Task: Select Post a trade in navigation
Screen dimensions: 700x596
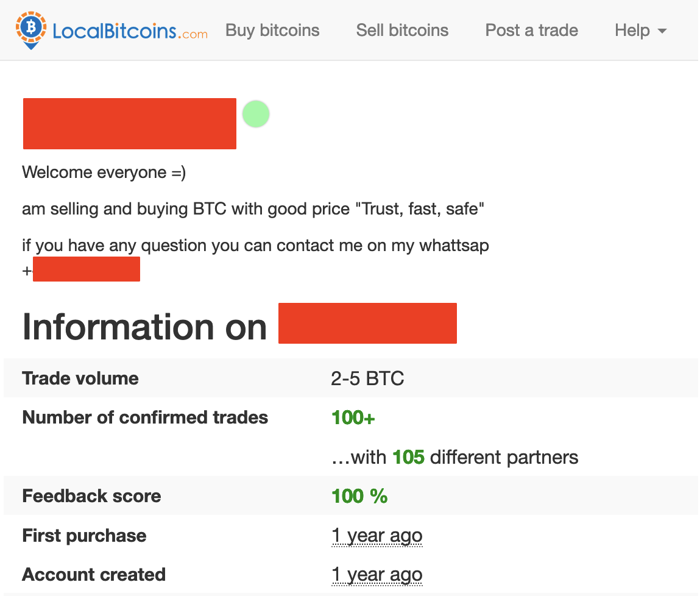Action: [532, 30]
